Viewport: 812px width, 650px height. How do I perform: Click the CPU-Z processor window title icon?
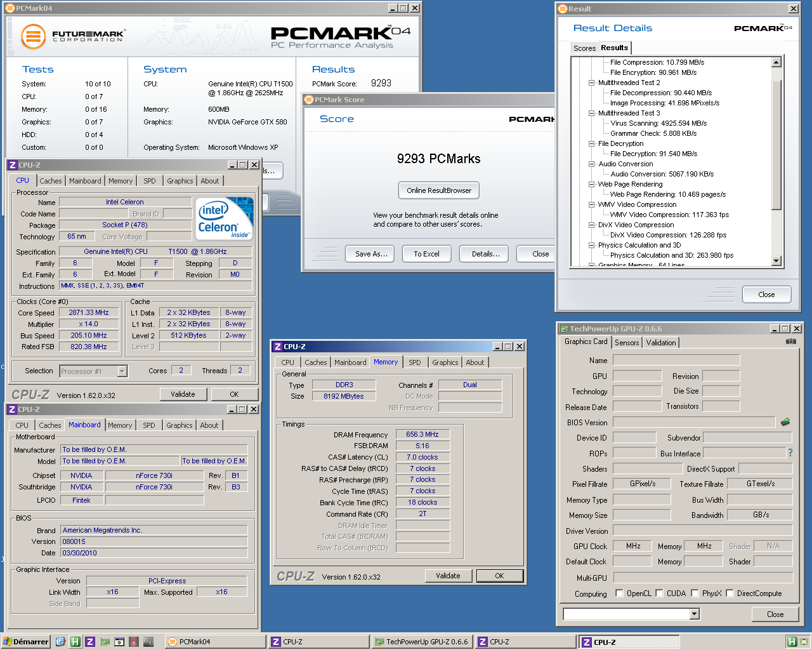pos(13,165)
